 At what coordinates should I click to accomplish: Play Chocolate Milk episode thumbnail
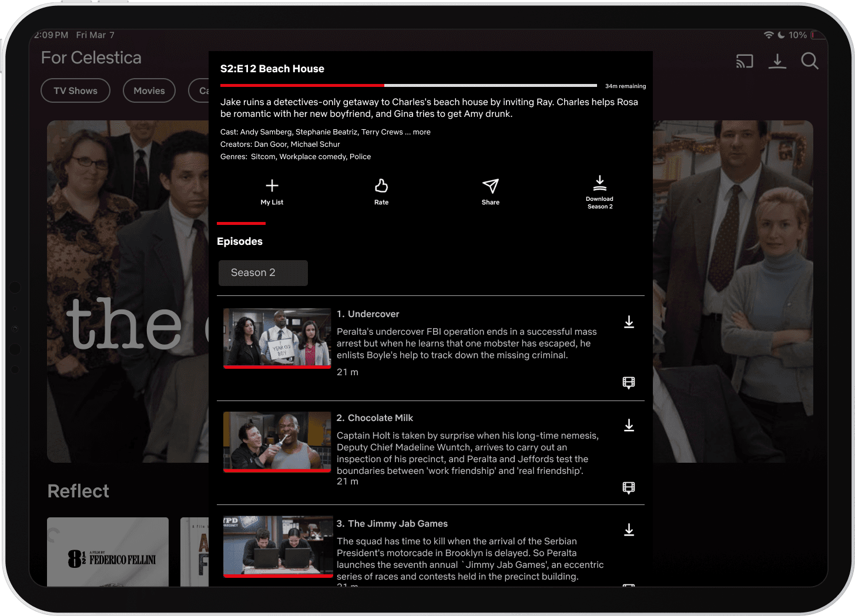pos(277,442)
